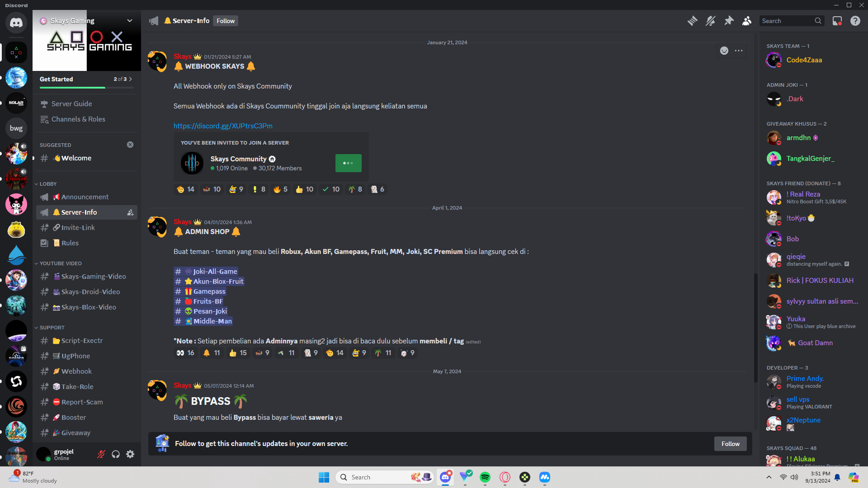Open the bwg server
The height and width of the screenshot is (488, 868).
click(16, 128)
